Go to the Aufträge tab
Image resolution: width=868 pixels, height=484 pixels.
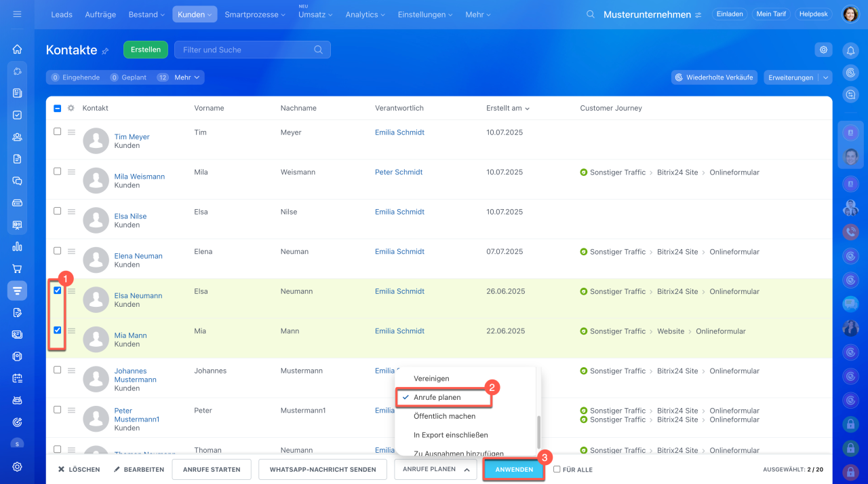coord(99,14)
